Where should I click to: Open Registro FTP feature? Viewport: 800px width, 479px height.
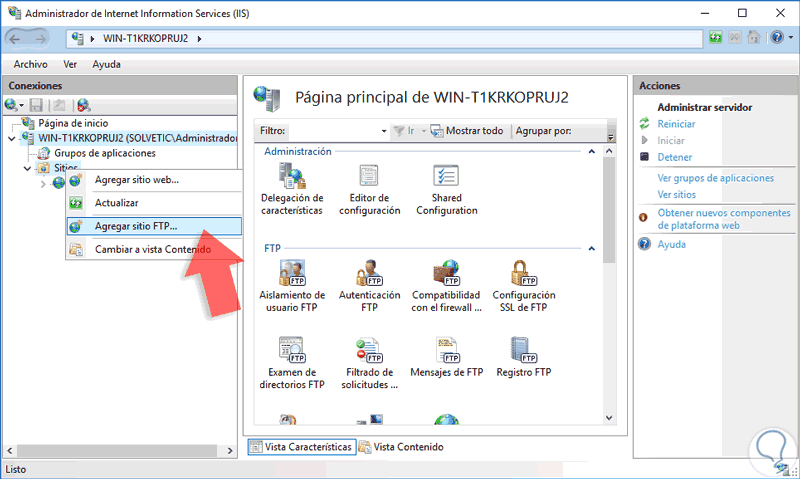coord(523,357)
